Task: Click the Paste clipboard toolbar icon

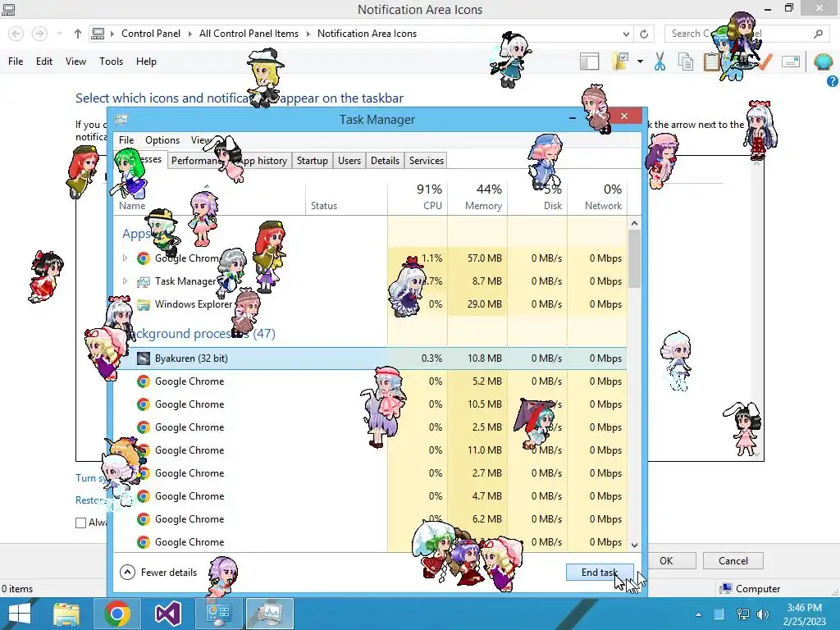Action: click(x=711, y=62)
